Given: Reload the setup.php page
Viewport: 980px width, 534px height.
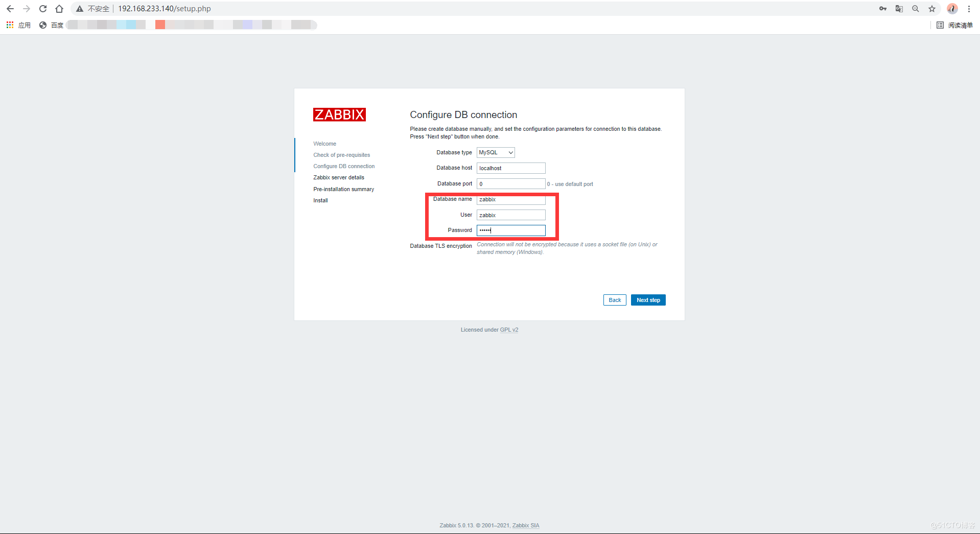Looking at the screenshot, I should pyautogui.click(x=43, y=9).
